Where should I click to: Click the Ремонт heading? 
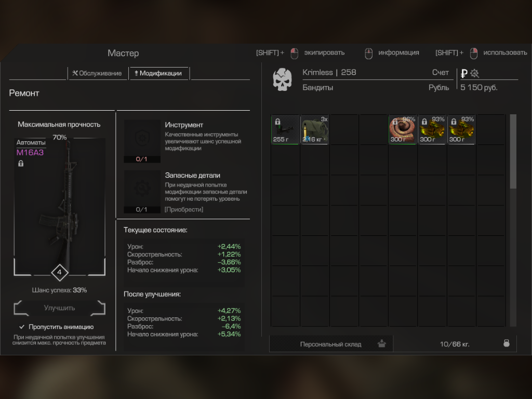click(24, 94)
